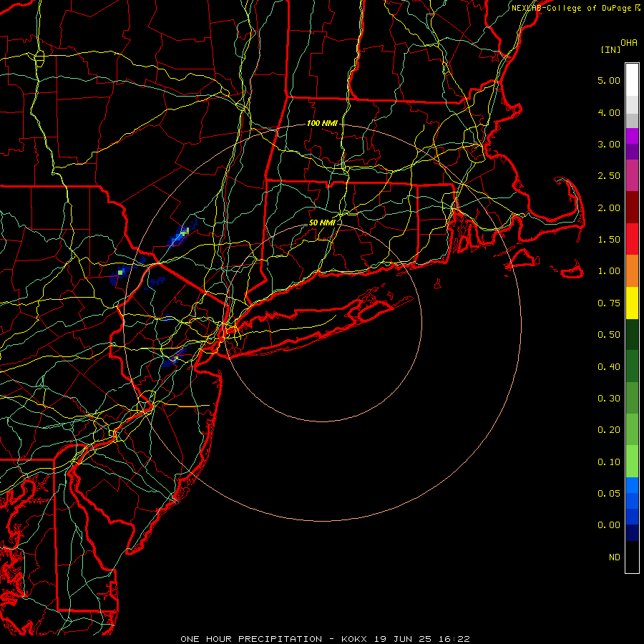644x644 pixels.
Task: Click the "4.00" scale label
Action: pos(609,112)
